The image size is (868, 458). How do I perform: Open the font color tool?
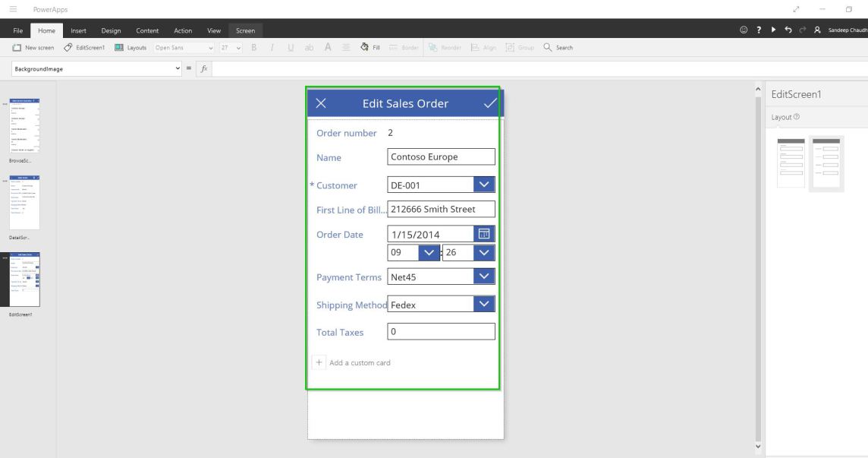tap(328, 48)
